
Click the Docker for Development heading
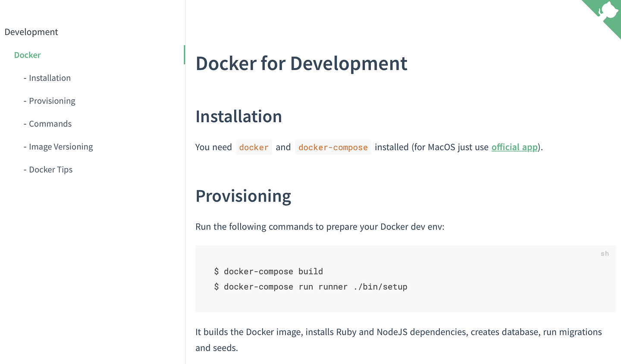click(x=301, y=63)
